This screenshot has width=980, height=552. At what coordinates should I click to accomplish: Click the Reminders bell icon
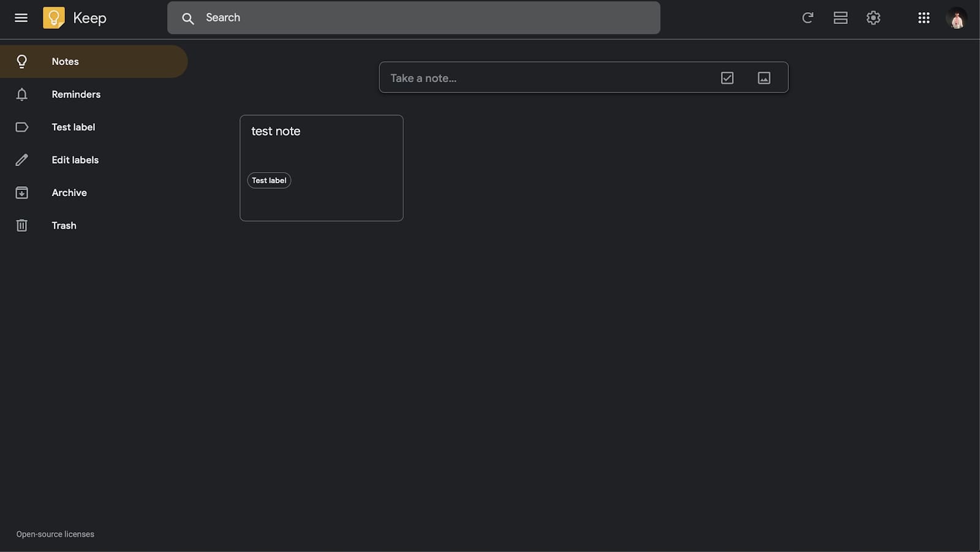[22, 94]
